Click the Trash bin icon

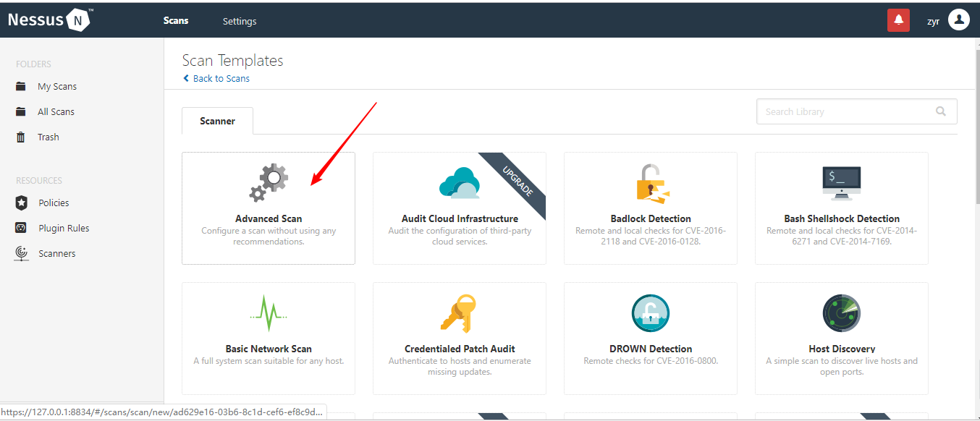(21, 137)
